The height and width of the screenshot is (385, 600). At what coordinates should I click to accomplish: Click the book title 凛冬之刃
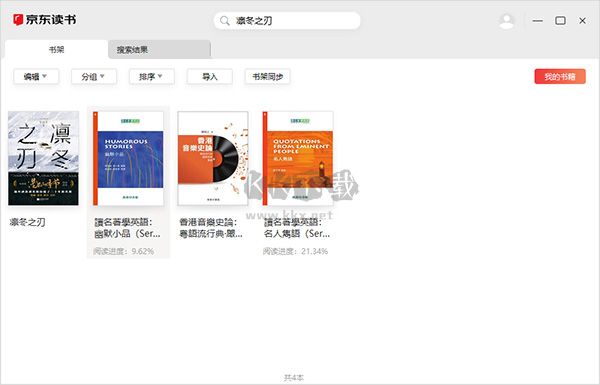coord(27,222)
